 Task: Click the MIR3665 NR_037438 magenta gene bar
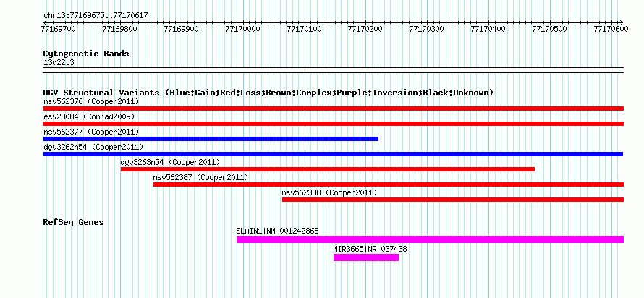[366, 257]
